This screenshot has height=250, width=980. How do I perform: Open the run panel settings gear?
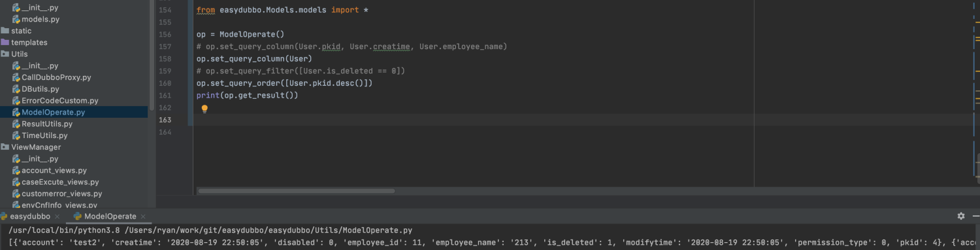coord(961,216)
